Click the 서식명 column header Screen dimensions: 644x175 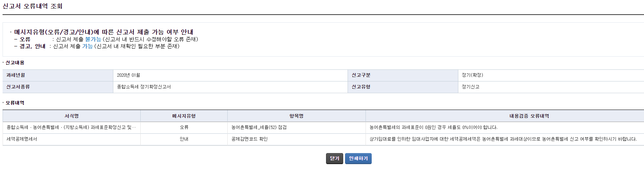coord(72,116)
